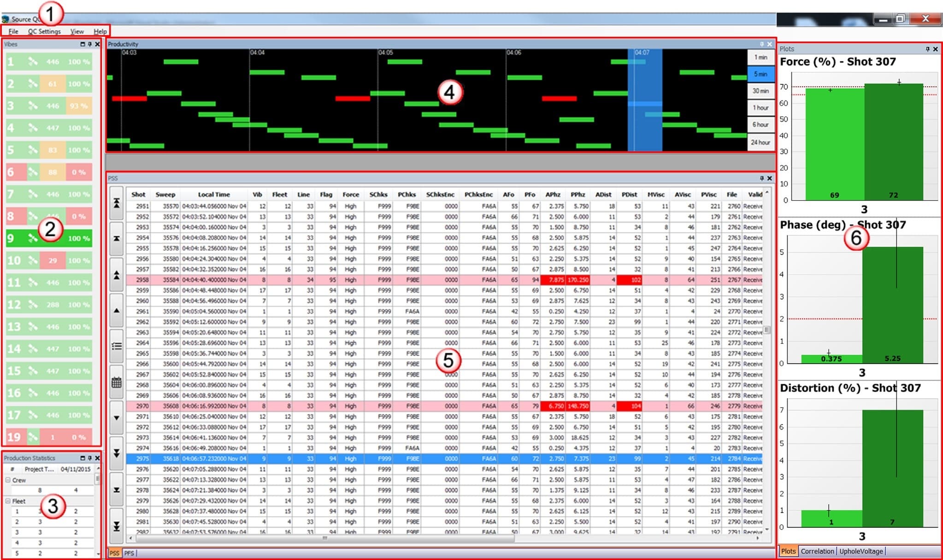This screenshot has height=560, width=943.
Task: Click the single down arrow navigation button
Action: (116, 418)
